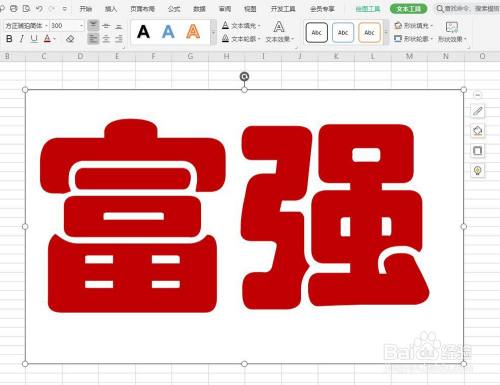Click the shape outline square quick icon

click(x=478, y=151)
